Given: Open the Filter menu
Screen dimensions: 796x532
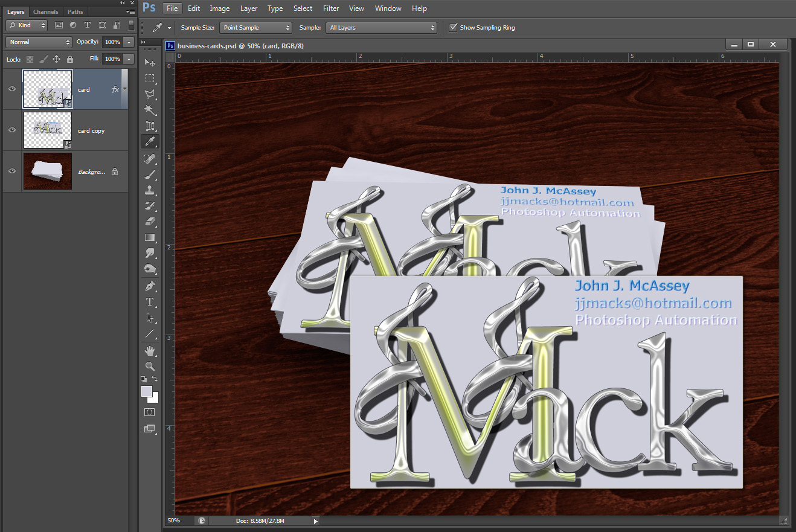Looking at the screenshot, I should tap(330, 8).
